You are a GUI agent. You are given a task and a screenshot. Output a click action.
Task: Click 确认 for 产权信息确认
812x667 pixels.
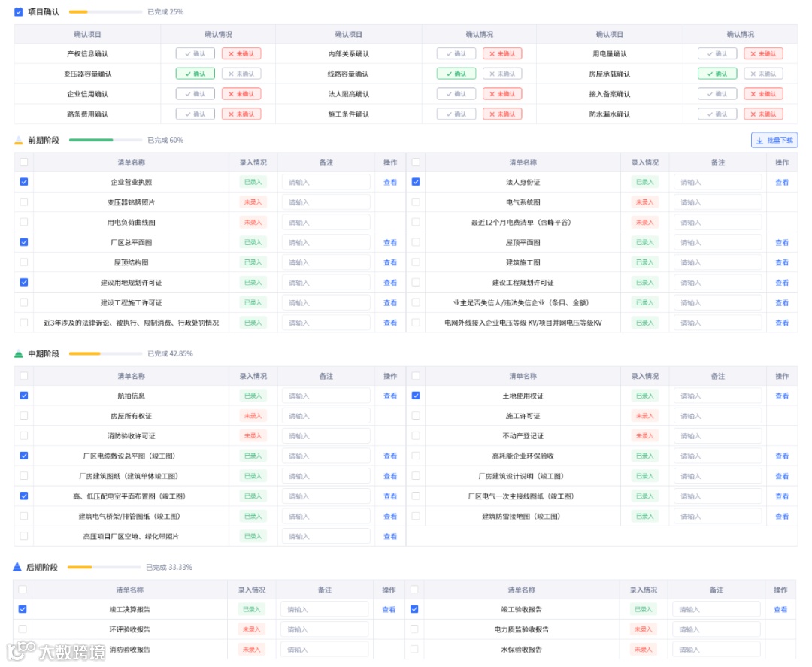coord(195,53)
